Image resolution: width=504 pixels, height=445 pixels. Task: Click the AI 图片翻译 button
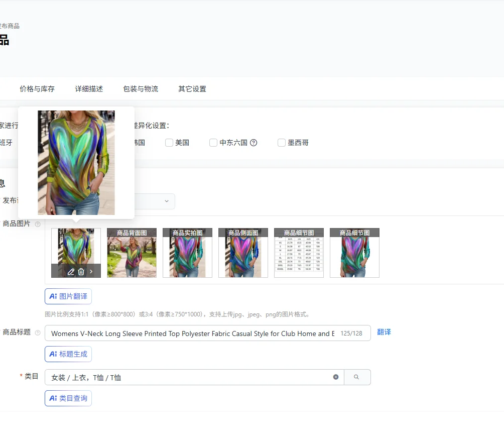68,296
